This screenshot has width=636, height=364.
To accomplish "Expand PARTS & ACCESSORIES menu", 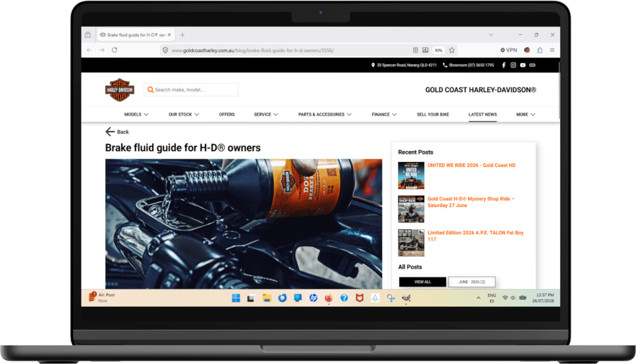I will (x=325, y=115).
